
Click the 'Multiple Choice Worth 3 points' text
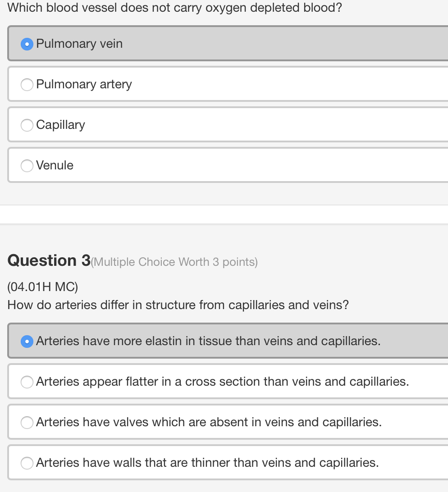[x=174, y=262]
